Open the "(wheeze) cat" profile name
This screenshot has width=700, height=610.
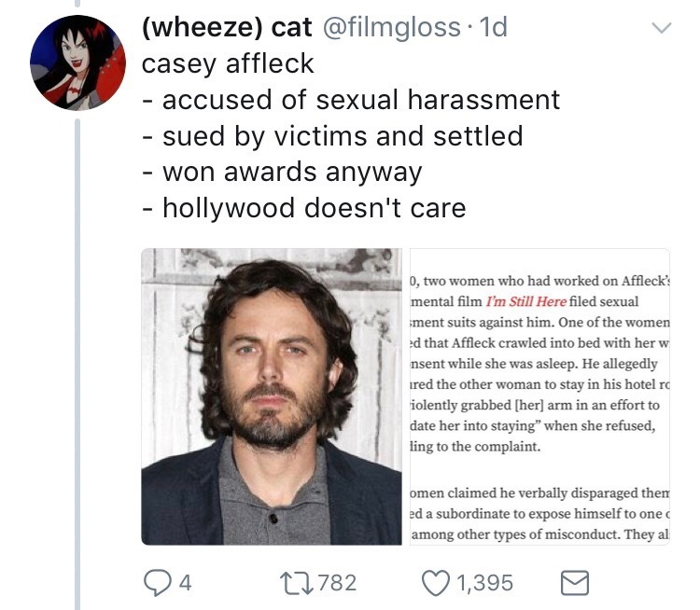click(227, 28)
